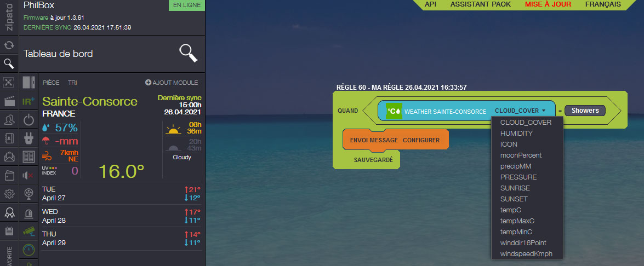This screenshot has width=644, height=266.
Task: Select the electrical plug device icon
Action: click(x=29, y=138)
